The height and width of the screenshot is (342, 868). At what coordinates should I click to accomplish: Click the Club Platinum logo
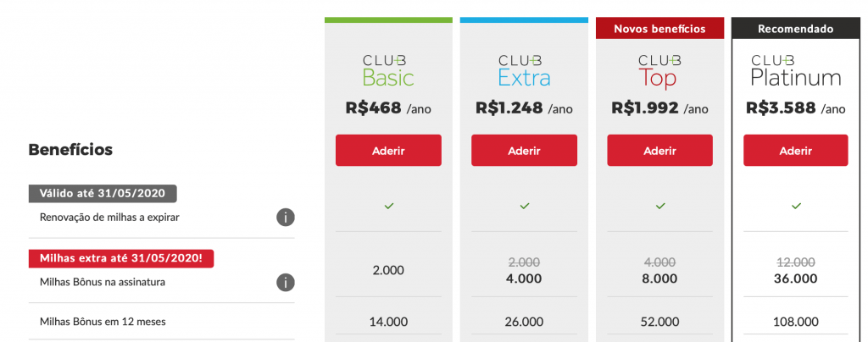(x=796, y=70)
